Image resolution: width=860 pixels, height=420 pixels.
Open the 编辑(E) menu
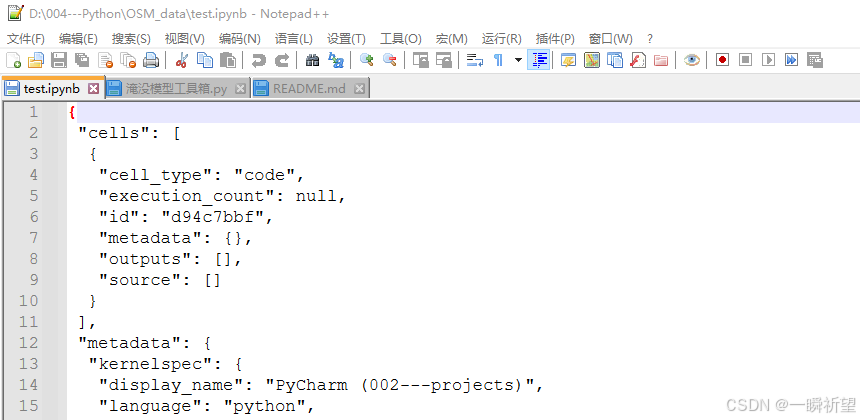click(78, 38)
